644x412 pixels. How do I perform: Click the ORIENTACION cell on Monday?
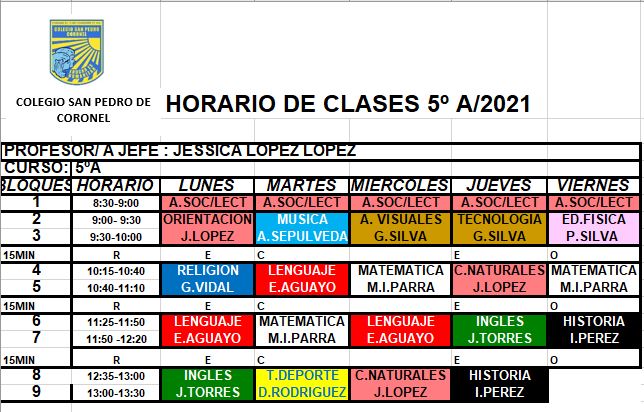click(207, 219)
